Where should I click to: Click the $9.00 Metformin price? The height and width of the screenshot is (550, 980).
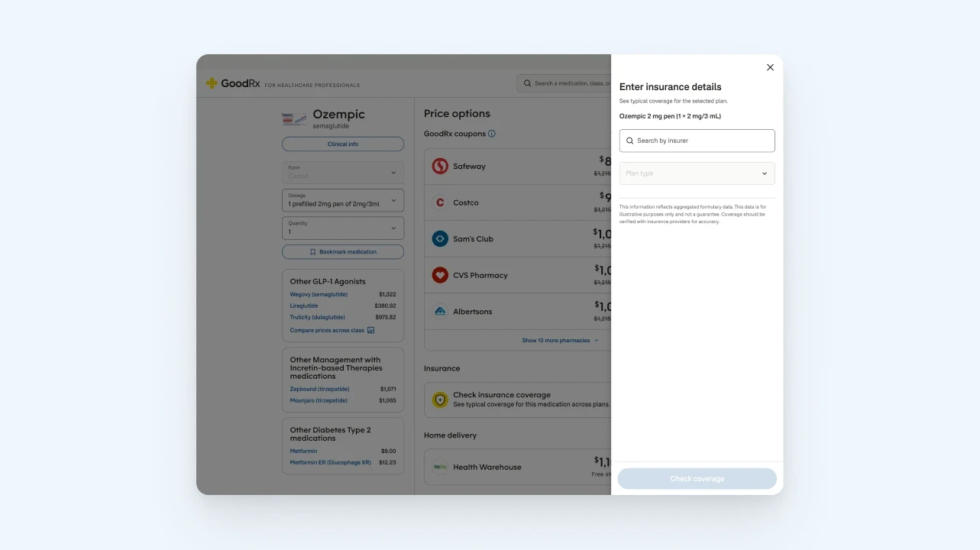(x=388, y=451)
